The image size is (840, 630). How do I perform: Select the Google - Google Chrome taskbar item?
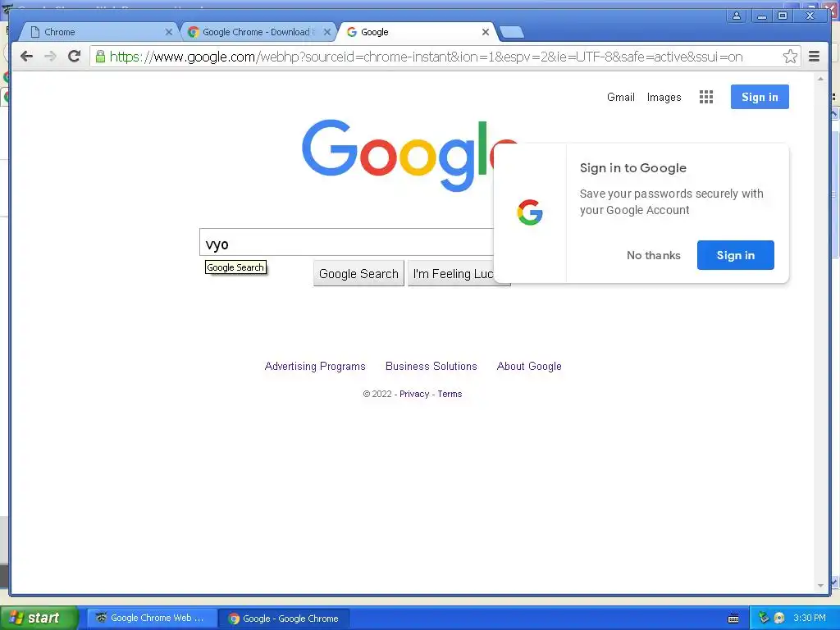coord(285,619)
